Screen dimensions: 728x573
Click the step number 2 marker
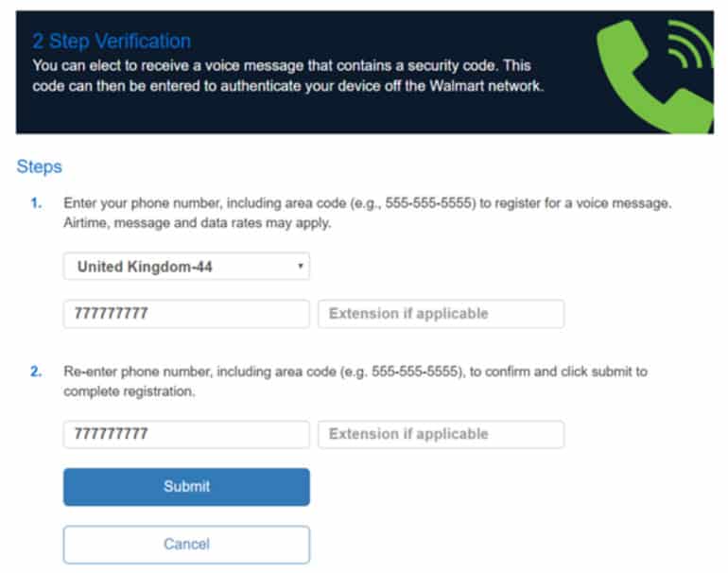[x=36, y=372]
